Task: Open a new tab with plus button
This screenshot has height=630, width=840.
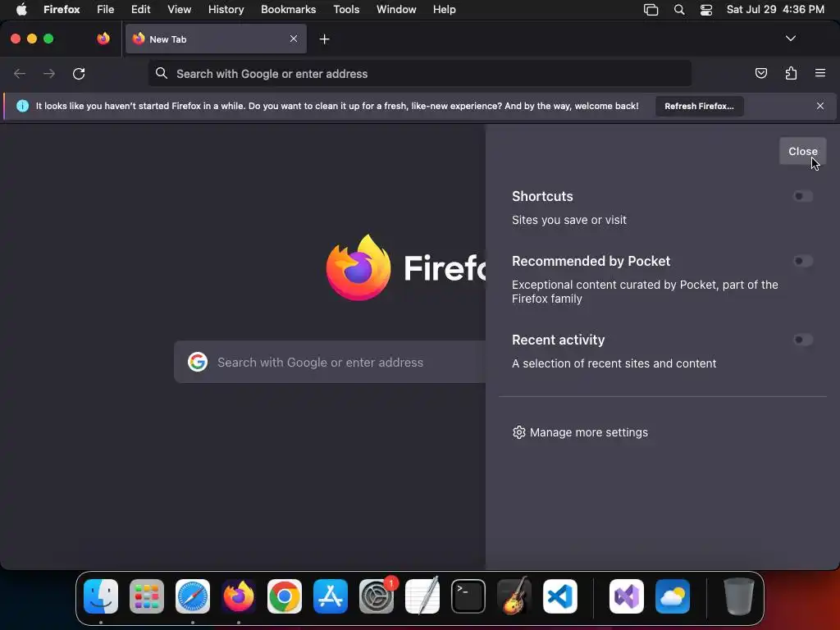Action: 324,39
